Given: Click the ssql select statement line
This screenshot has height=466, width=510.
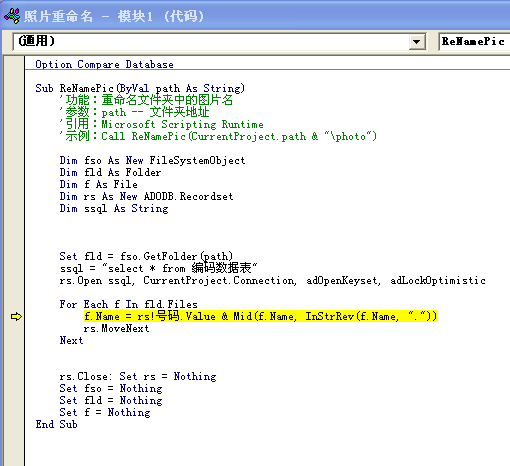Looking at the screenshot, I should pyautogui.click(x=159, y=268).
